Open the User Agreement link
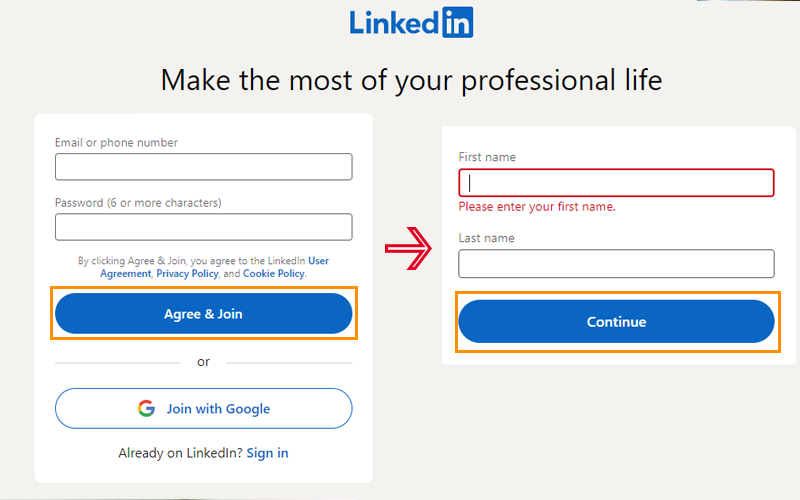Viewport: 800px width, 500px height. coord(318,261)
